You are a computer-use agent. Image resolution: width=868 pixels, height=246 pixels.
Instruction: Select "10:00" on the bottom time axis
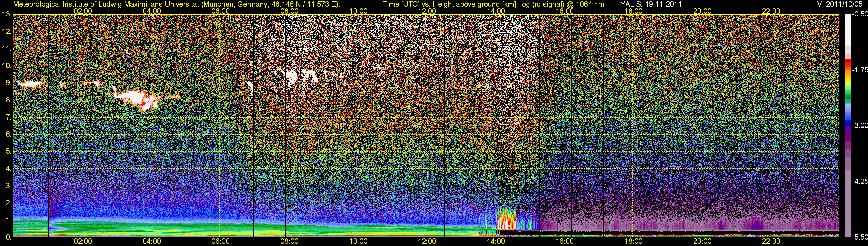click(358, 241)
